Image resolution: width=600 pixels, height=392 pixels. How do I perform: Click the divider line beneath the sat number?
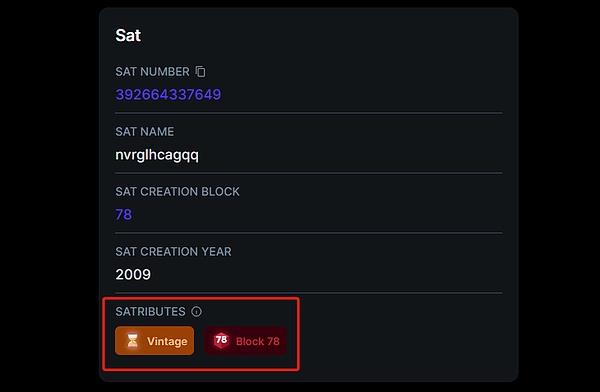coord(308,113)
